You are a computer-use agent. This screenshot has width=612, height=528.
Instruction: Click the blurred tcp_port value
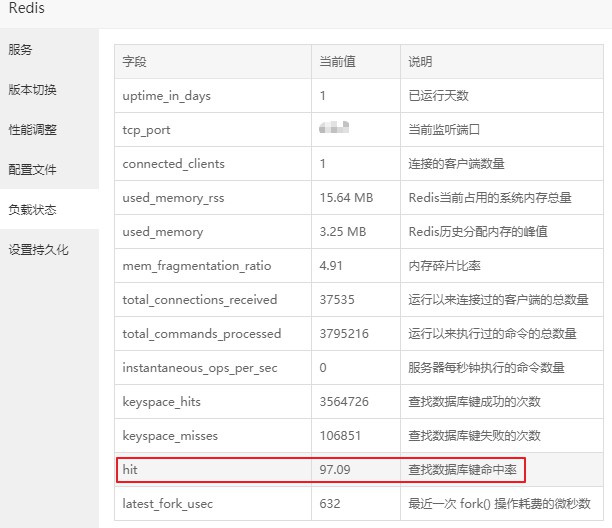(x=334, y=127)
